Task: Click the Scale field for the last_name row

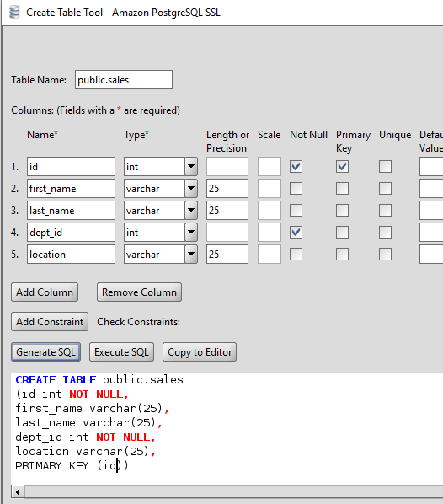Action: coord(270,210)
